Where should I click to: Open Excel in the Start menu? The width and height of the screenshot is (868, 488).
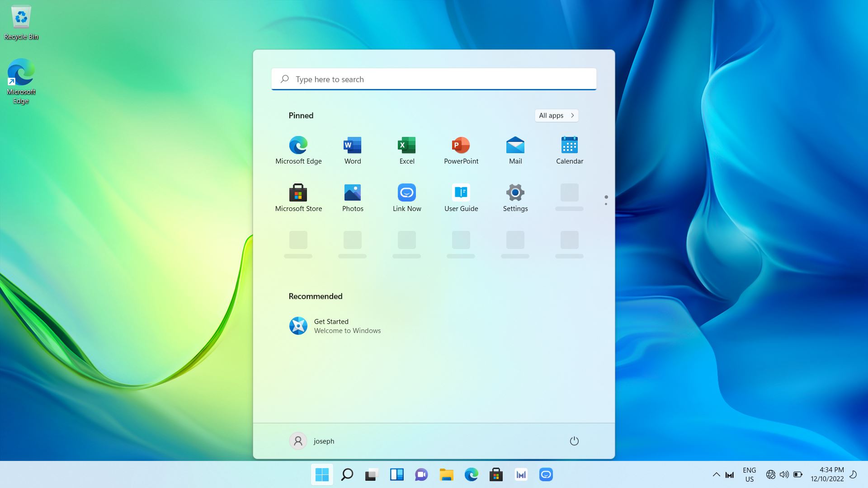pos(407,150)
